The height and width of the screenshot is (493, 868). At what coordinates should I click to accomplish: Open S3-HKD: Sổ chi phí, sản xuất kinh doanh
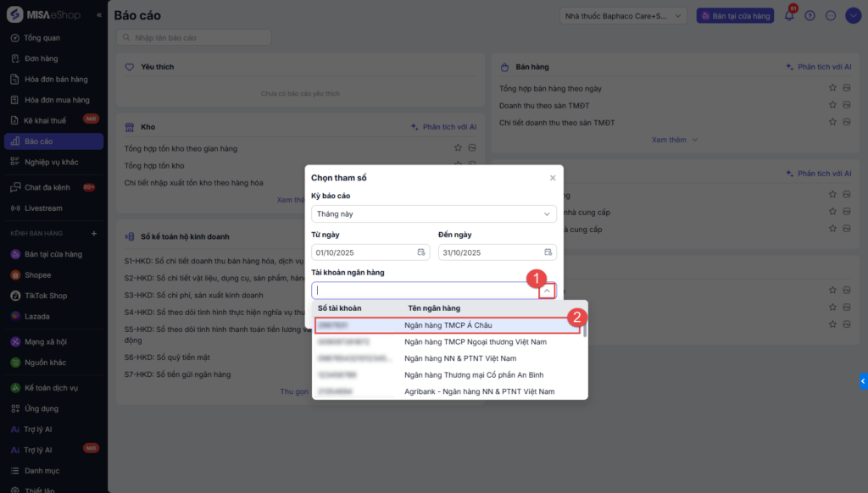tap(194, 295)
